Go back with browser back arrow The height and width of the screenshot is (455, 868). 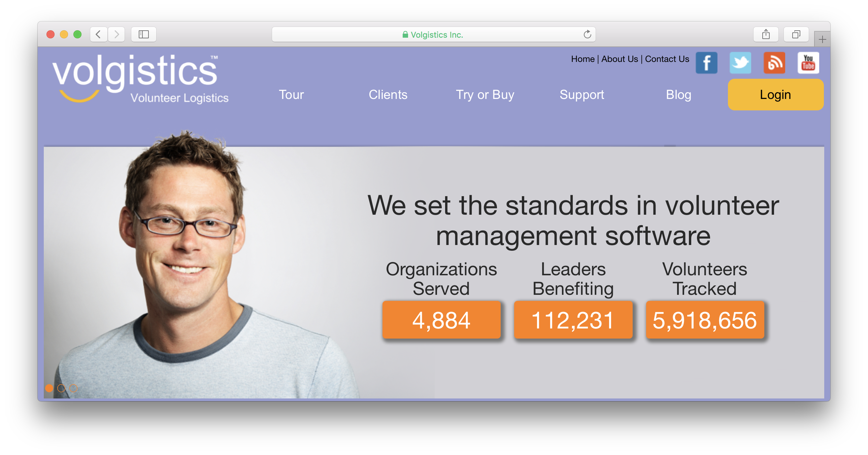pos(98,34)
